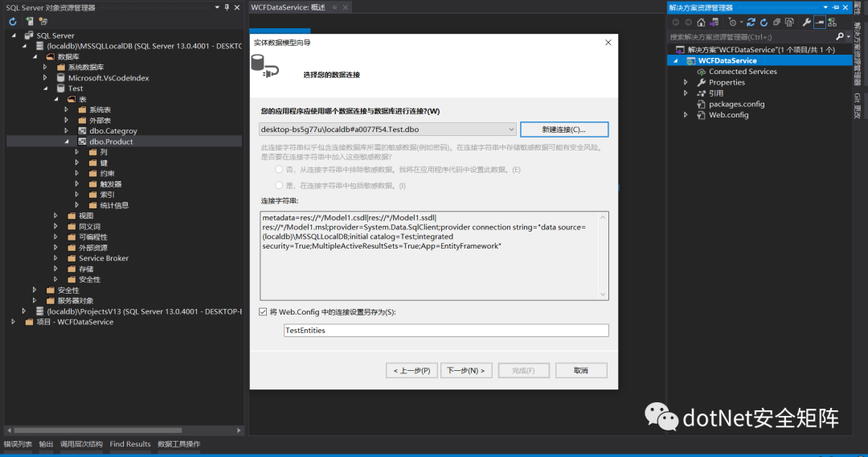Select the 否 exclude sensitive data radio option
868x457 pixels.
[x=278, y=170]
